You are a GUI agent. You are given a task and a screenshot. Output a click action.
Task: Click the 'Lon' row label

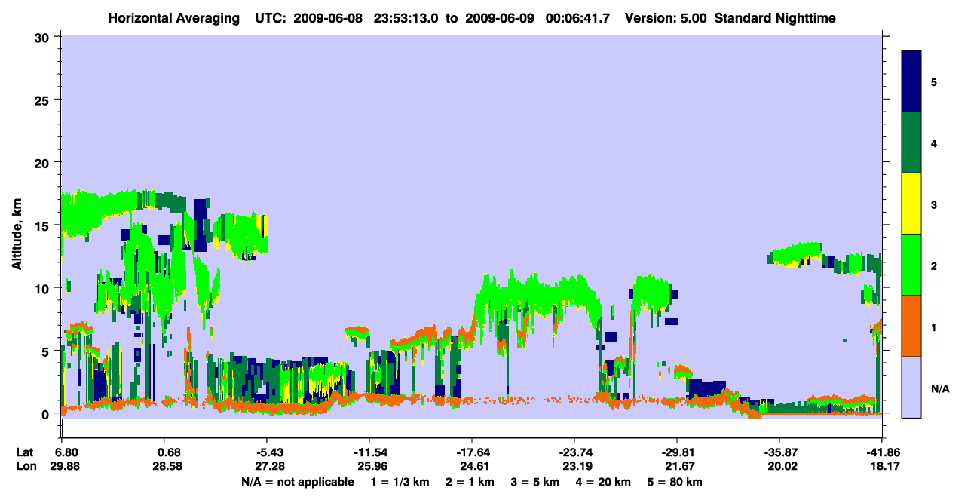[25, 467]
